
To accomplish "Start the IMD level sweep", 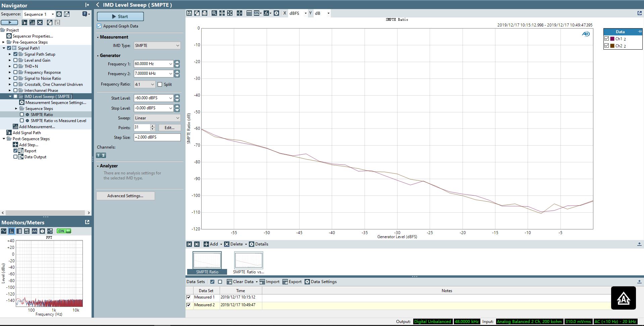I will pos(120,16).
